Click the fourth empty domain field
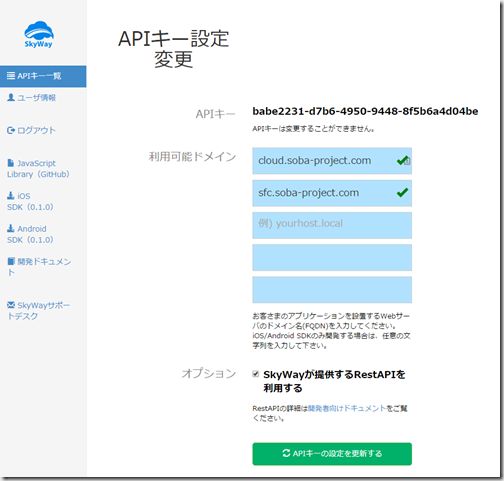Screen dimensions: 504x481 coord(332,258)
